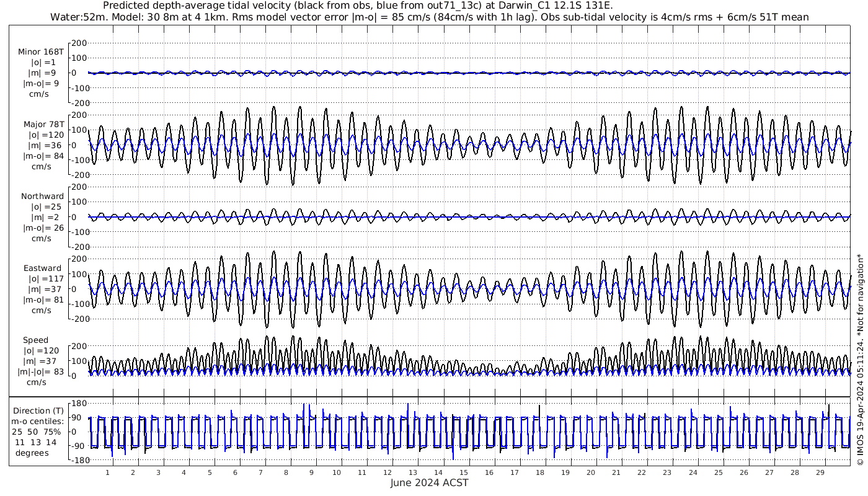Click '|m| =2' under Northward
This screenshot has width=868, height=496.
(x=45, y=217)
